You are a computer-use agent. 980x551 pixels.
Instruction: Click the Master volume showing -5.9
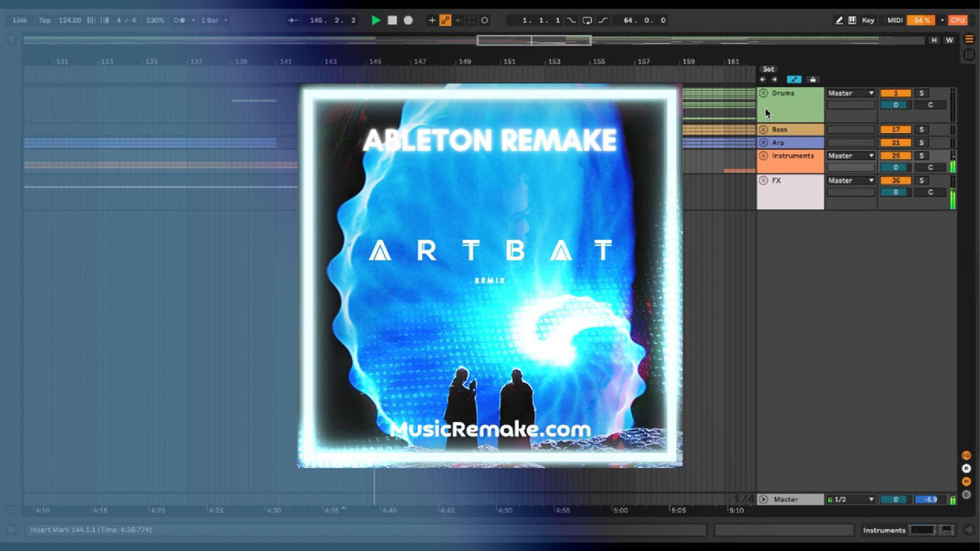(x=929, y=499)
